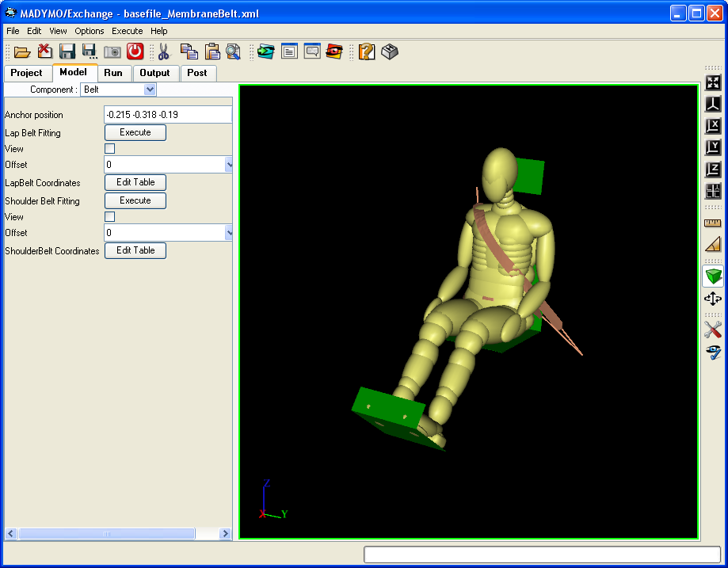Select the angle measurement triangle tool

click(713, 244)
